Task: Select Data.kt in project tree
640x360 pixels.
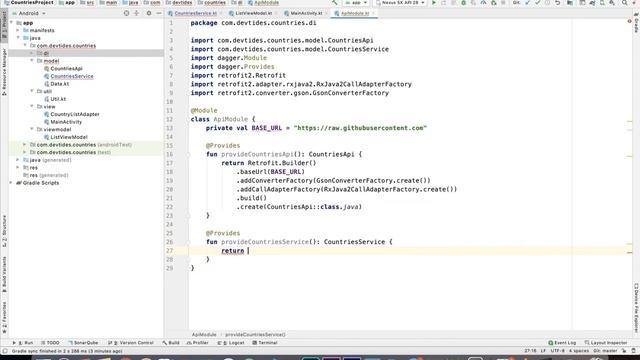Action: [60, 84]
